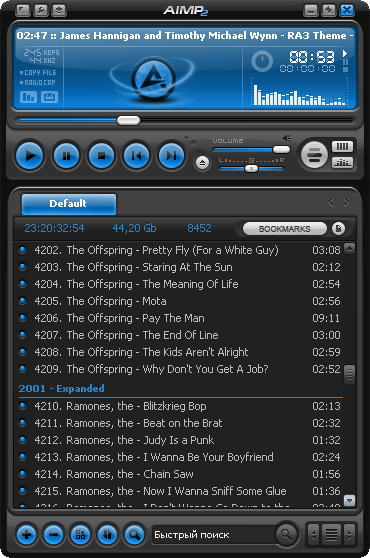Select track 4214 Chain Saw
Image resolution: width=370 pixels, height=558 pixels.
[x=180, y=474]
